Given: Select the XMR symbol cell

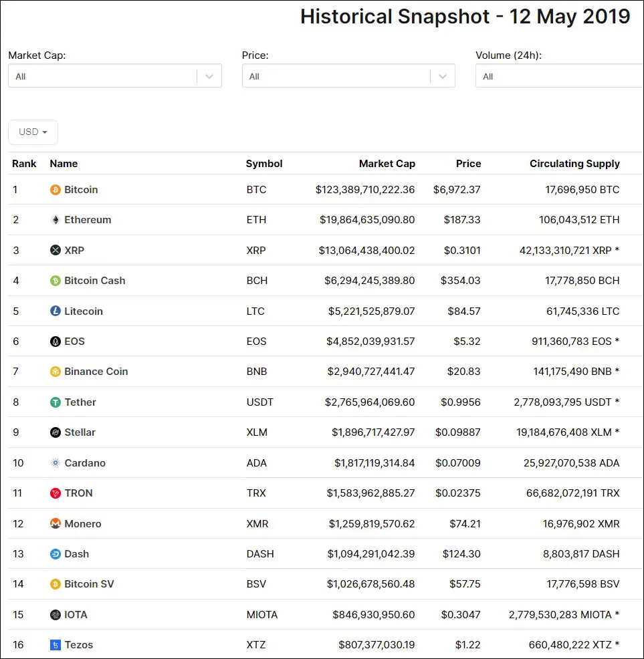Looking at the screenshot, I should 257,524.
